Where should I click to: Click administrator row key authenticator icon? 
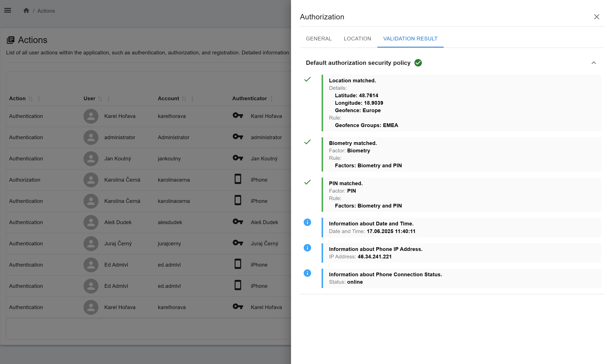click(238, 137)
